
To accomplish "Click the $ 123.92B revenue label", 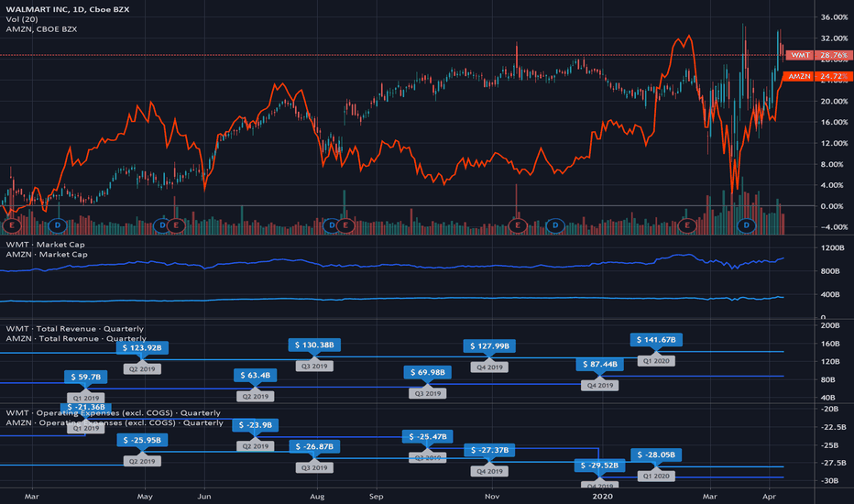I will [x=142, y=347].
